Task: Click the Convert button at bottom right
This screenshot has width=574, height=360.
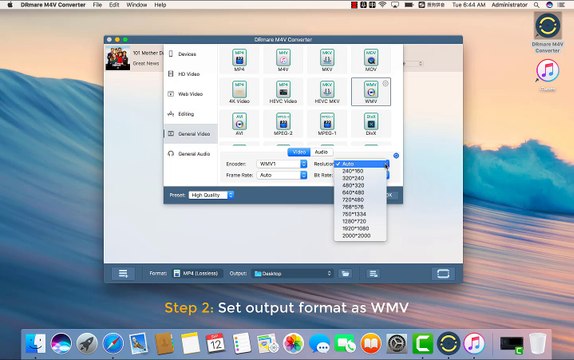Action: (x=443, y=274)
